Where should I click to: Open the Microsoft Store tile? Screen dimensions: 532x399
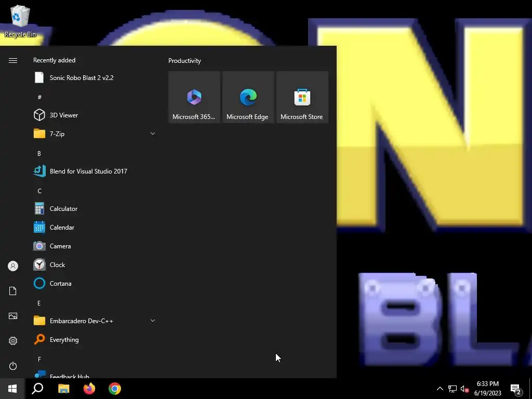(x=302, y=97)
